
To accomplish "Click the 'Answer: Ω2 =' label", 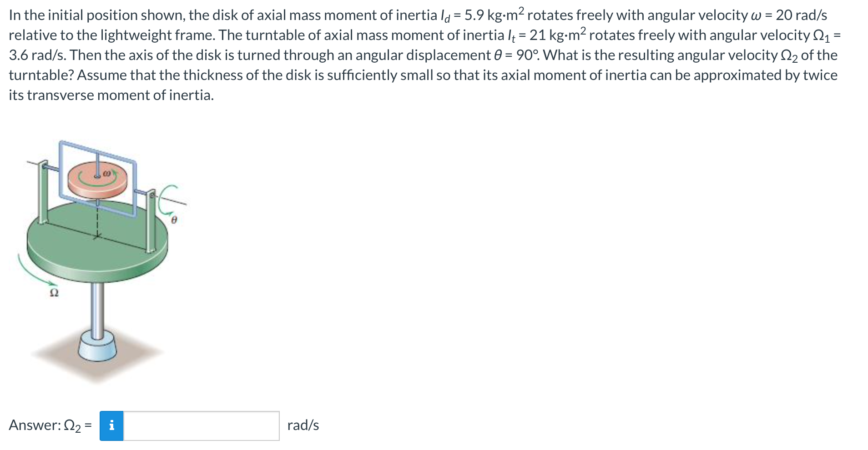I will tap(50, 425).
